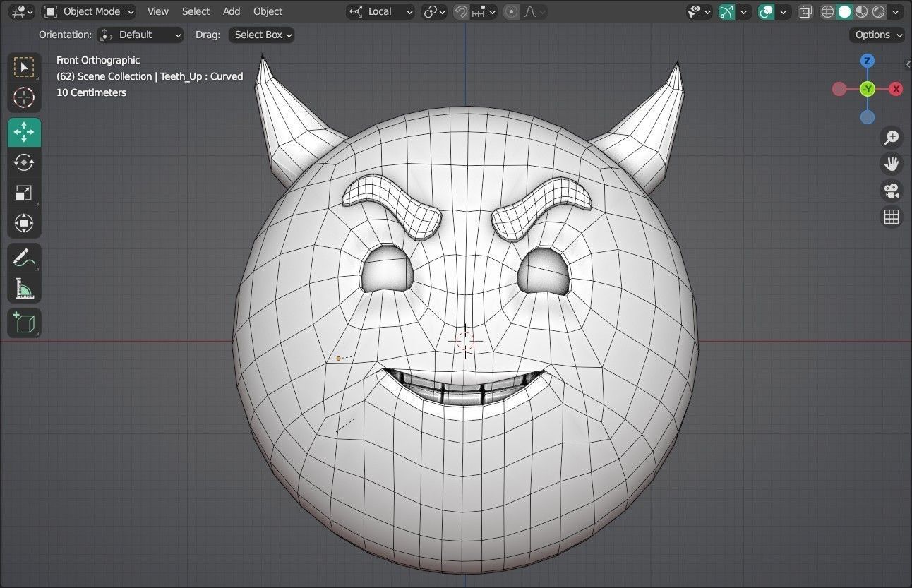Open the gizmo settings dropdown arrow
912x588 pixels.
(x=743, y=11)
